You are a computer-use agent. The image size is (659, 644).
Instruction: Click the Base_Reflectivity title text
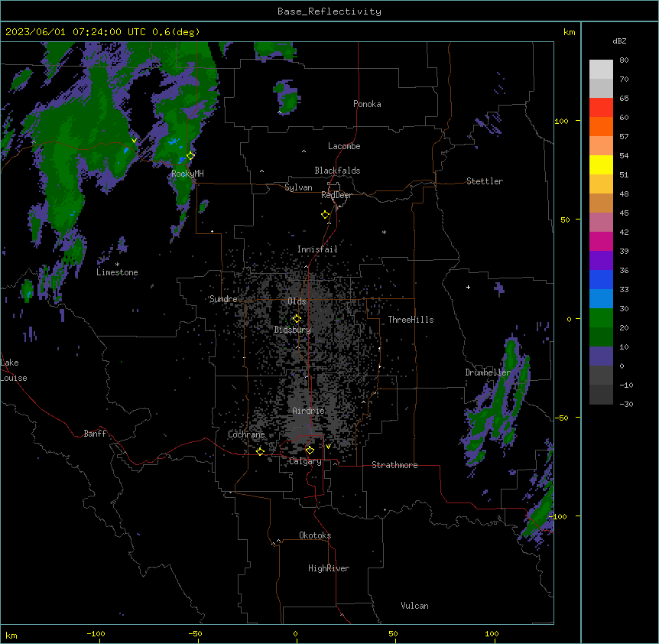coord(329,11)
